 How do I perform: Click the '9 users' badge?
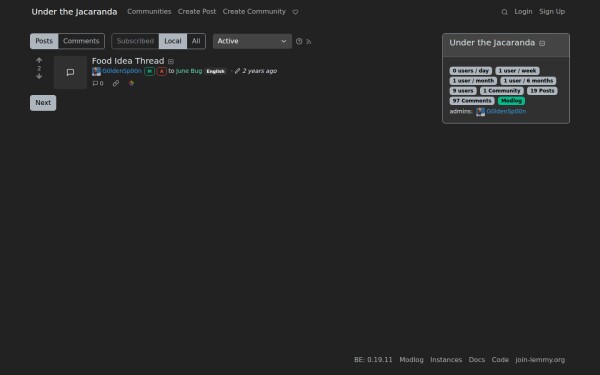click(463, 91)
